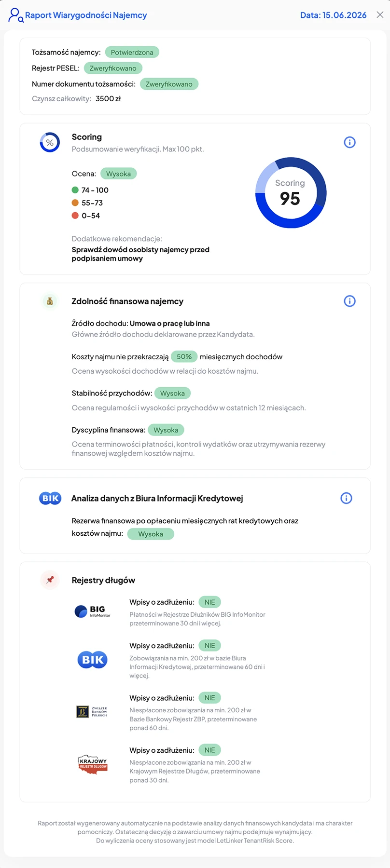Click the red pin Rejestry długów icon
The height and width of the screenshot is (868, 390).
pyautogui.click(x=50, y=580)
